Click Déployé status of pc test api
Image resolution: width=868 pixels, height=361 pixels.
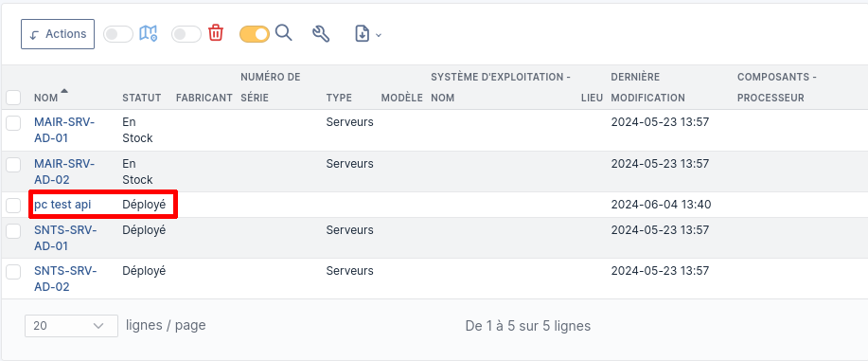[x=144, y=205]
